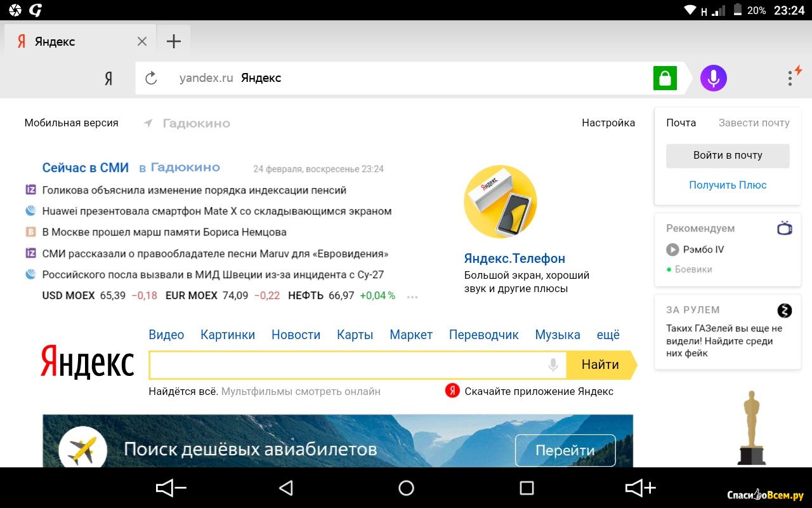This screenshot has height=508, width=812.
Task: Tap red Я app download icon
Action: (452, 391)
